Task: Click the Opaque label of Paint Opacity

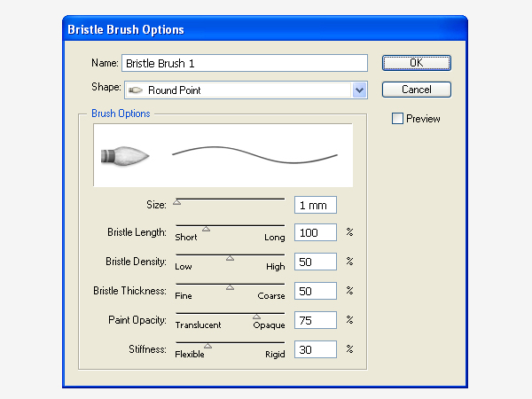Action: click(x=269, y=325)
